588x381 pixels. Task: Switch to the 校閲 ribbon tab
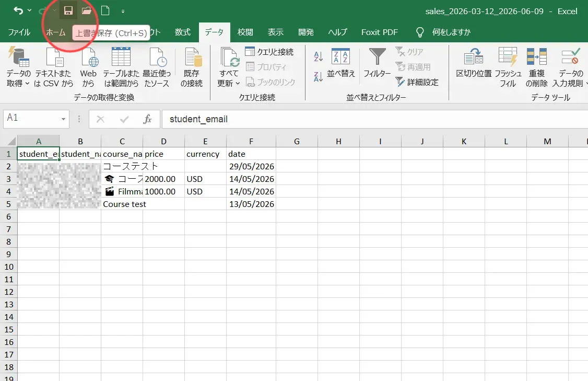245,32
